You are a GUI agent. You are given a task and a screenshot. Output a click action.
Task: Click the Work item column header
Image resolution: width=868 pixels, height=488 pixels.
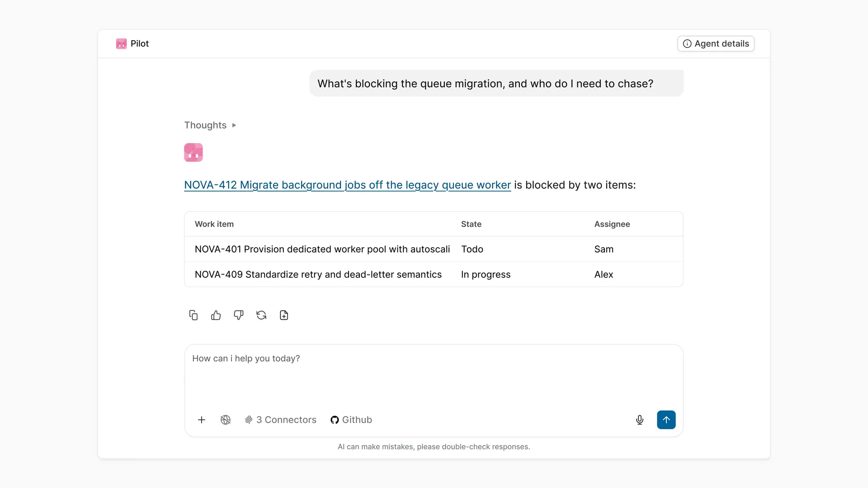(x=214, y=224)
